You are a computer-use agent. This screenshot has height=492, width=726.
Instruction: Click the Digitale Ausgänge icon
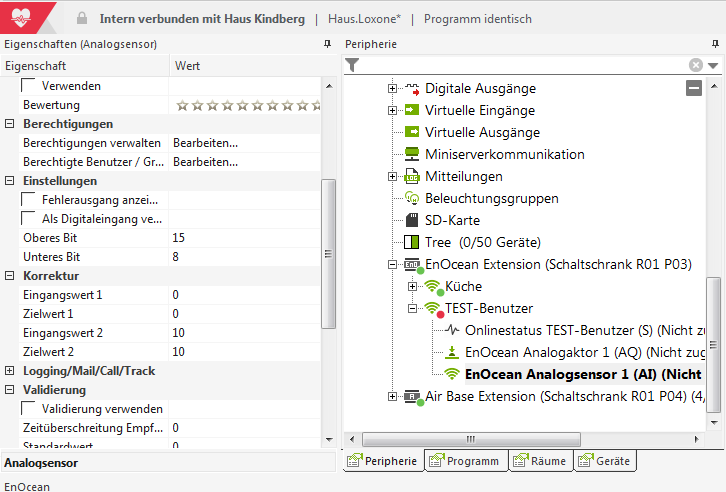tap(412, 88)
